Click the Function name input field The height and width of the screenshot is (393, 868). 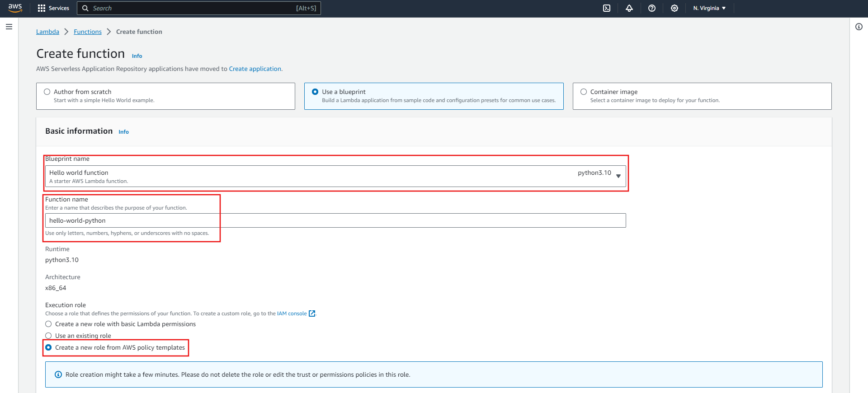point(335,220)
